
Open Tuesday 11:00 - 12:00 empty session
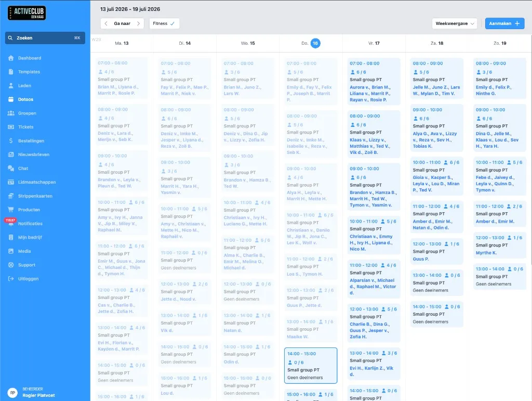pos(184,260)
